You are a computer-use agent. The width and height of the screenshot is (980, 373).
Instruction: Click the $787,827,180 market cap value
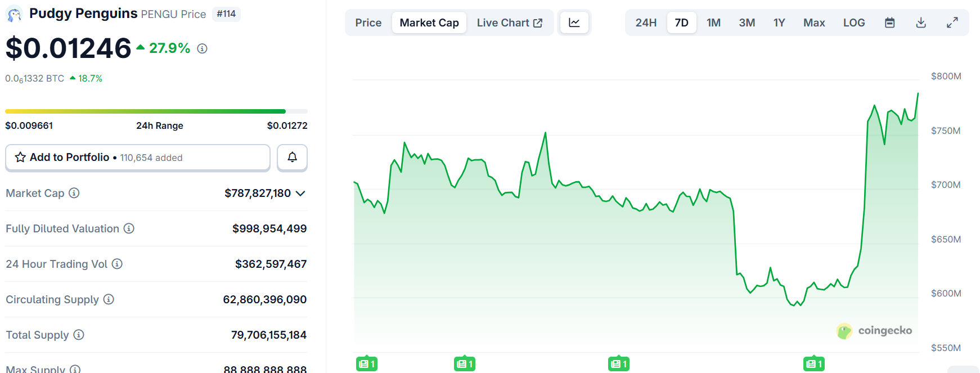point(258,193)
